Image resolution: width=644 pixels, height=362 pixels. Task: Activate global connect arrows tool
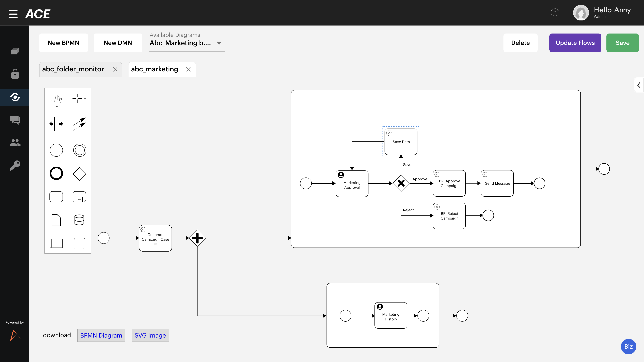pyautogui.click(x=79, y=124)
